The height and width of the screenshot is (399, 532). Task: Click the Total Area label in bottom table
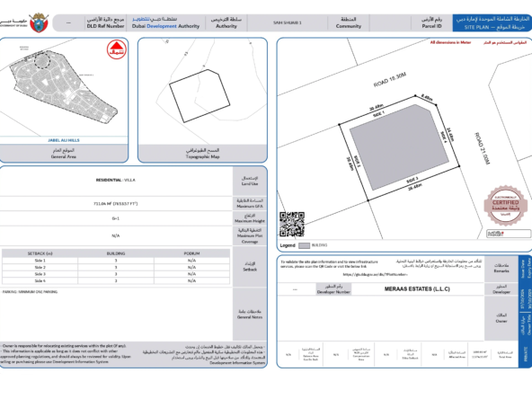pos(505,355)
